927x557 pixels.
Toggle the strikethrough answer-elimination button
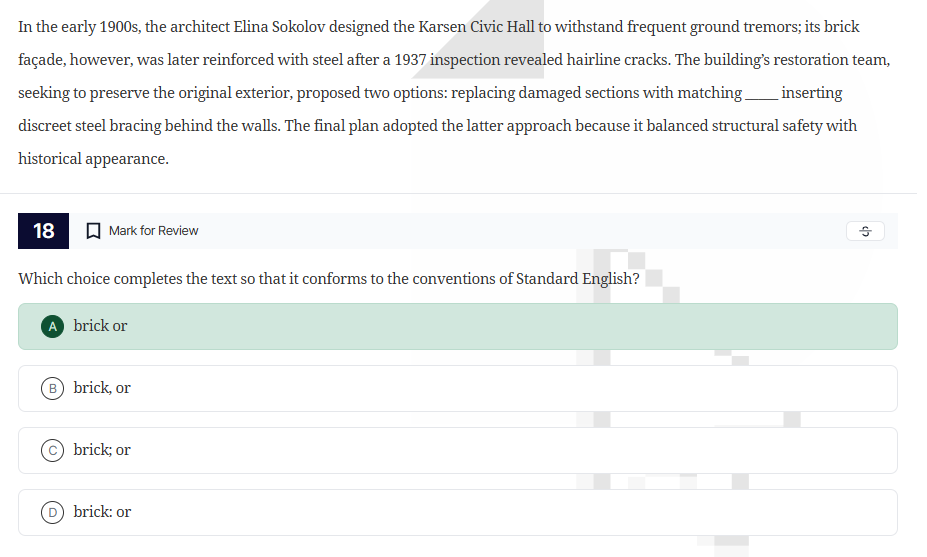(x=865, y=231)
